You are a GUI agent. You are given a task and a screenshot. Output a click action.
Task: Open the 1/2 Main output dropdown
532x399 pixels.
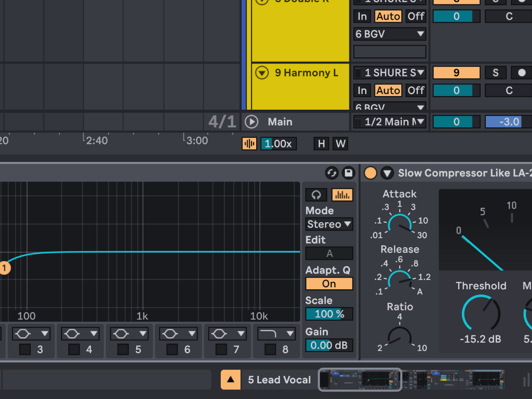coord(390,122)
